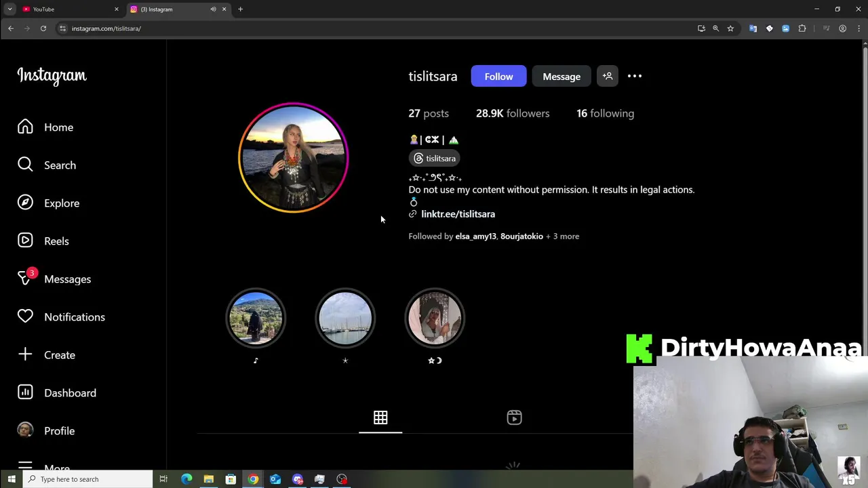868x488 pixels.
Task: Open Chrome profile avatar icon
Action: coord(843,28)
